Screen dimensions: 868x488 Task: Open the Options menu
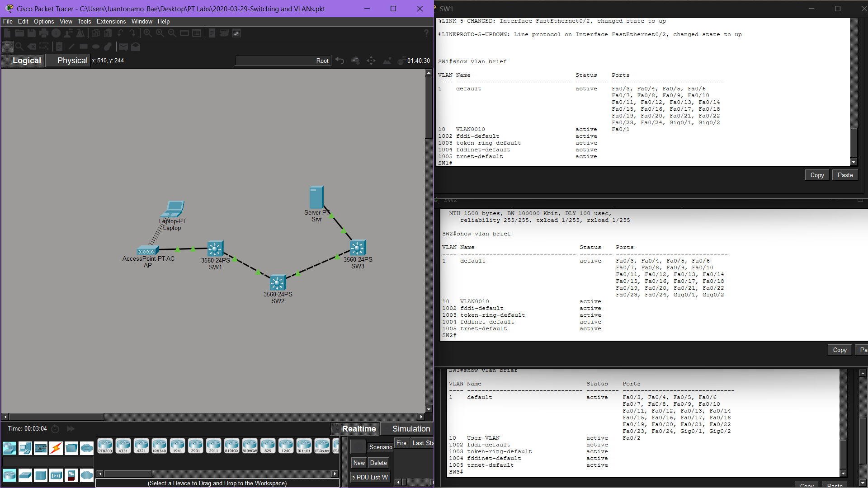point(44,21)
